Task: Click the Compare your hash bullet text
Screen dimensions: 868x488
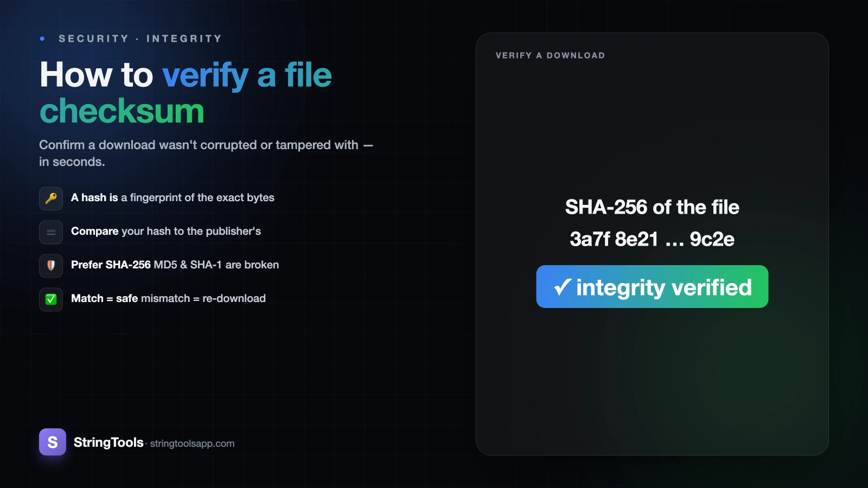Action: click(x=166, y=231)
